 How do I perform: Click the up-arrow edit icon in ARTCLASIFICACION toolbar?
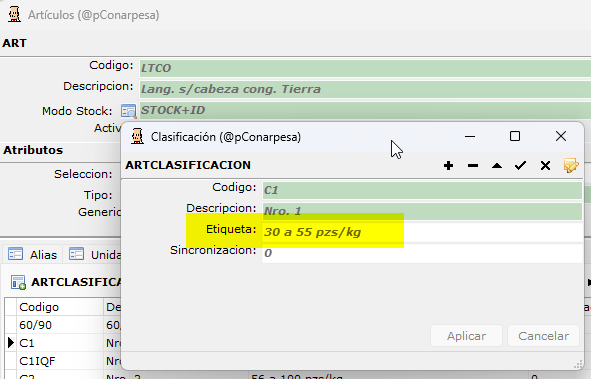[497, 165]
